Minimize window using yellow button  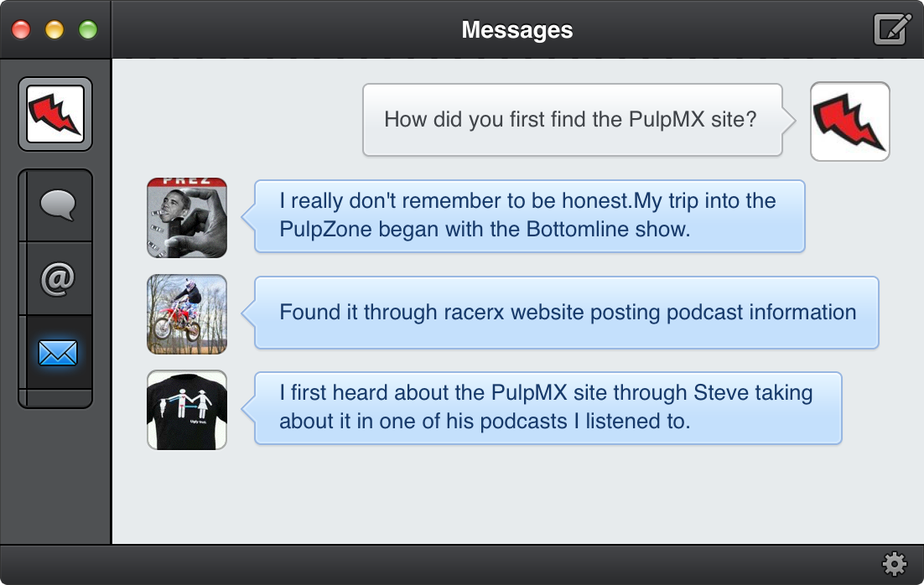tap(55, 30)
